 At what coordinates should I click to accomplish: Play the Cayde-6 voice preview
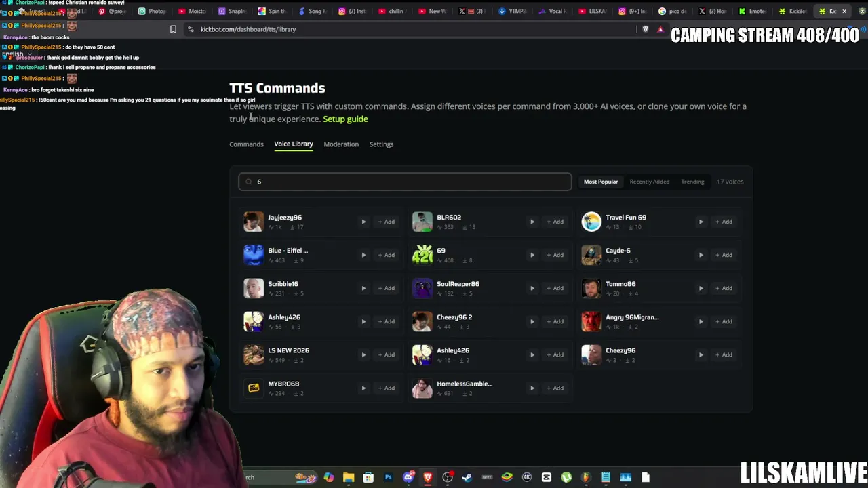click(701, 255)
